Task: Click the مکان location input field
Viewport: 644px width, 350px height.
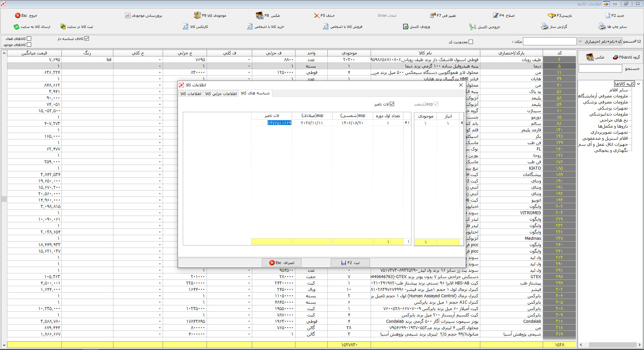Action: click(x=549, y=41)
